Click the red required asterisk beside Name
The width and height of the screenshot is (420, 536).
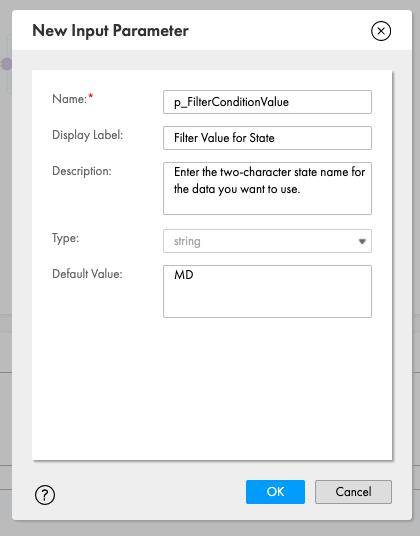91,96
